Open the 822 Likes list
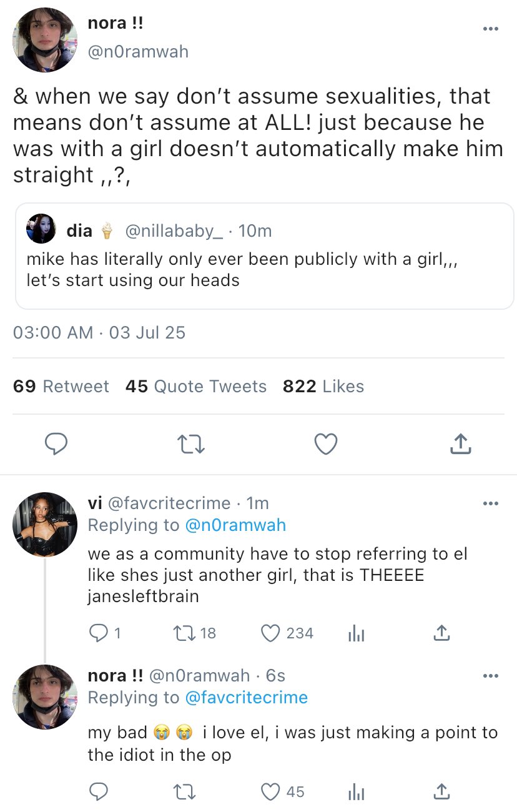 [323, 387]
